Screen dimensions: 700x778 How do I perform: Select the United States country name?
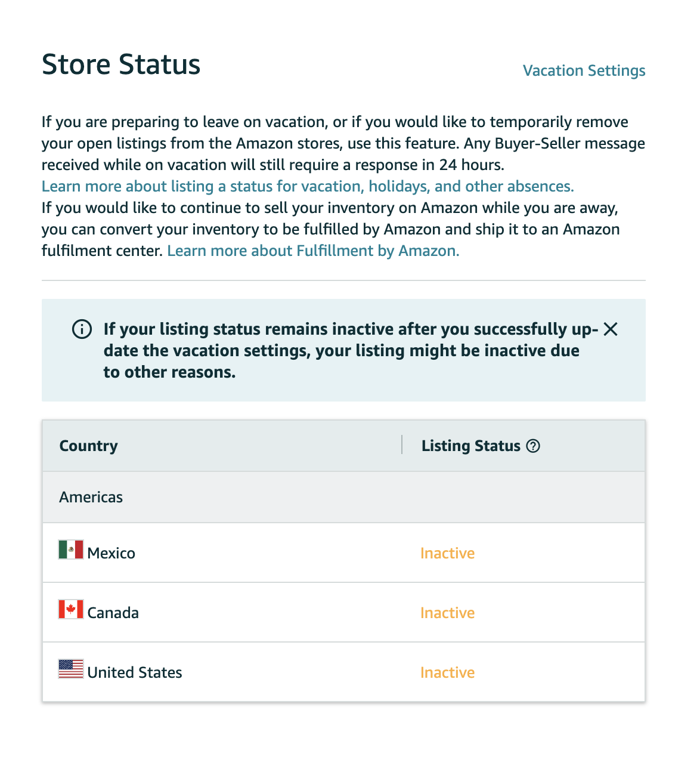click(x=135, y=672)
